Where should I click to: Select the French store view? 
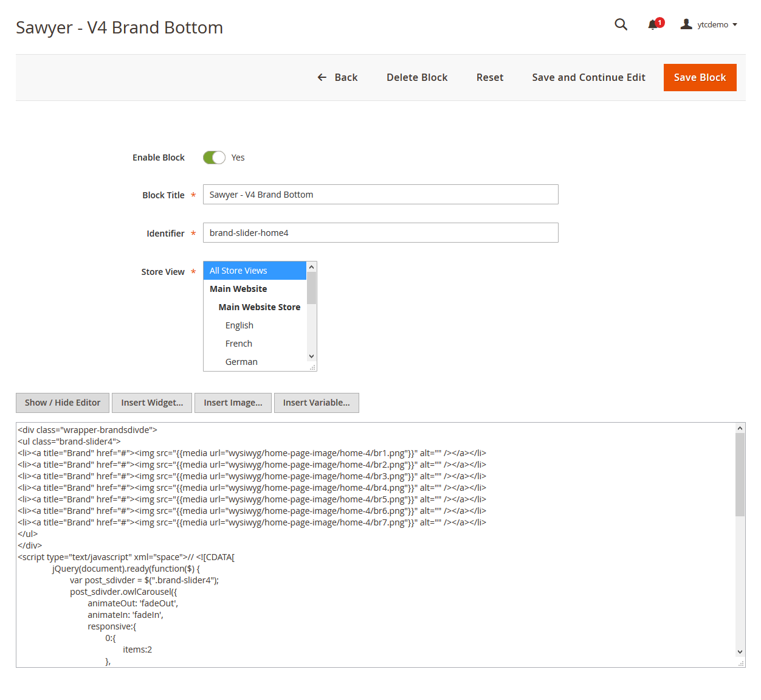coord(255,344)
